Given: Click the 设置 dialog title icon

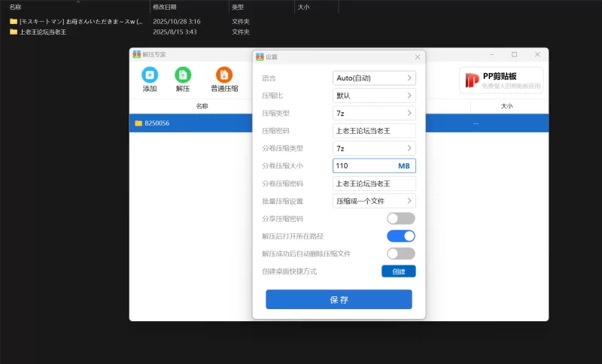Looking at the screenshot, I should pyautogui.click(x=260, y=57).
